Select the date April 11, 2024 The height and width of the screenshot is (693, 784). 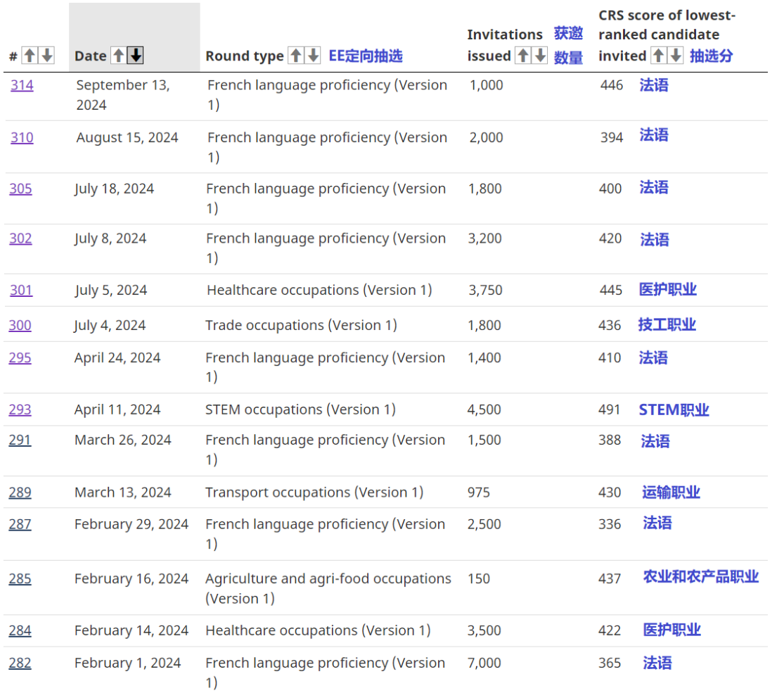[x=117, y=409]
